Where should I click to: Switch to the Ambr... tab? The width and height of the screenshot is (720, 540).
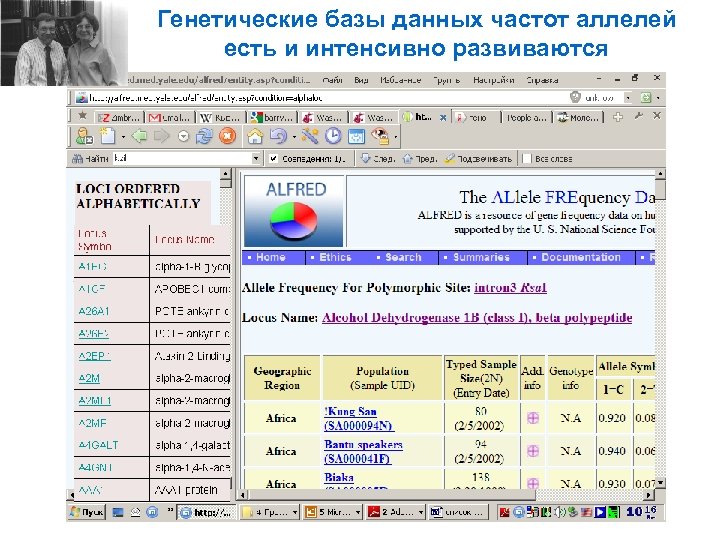[x=119, y=118]
